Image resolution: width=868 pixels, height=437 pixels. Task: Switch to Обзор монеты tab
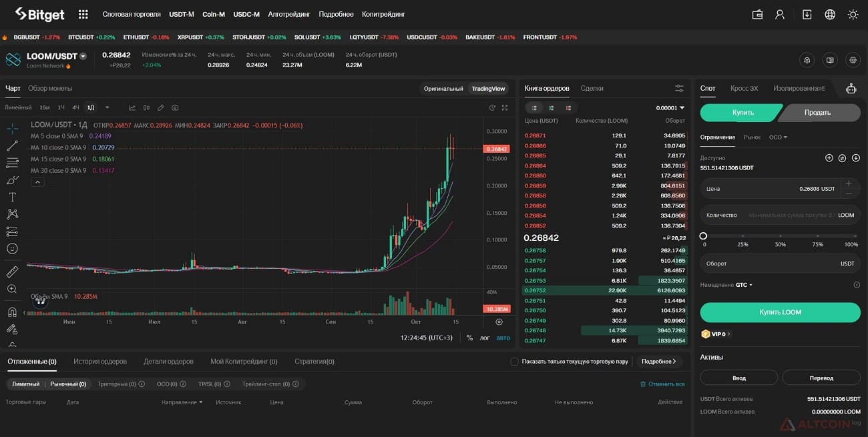tap(50, 88)
